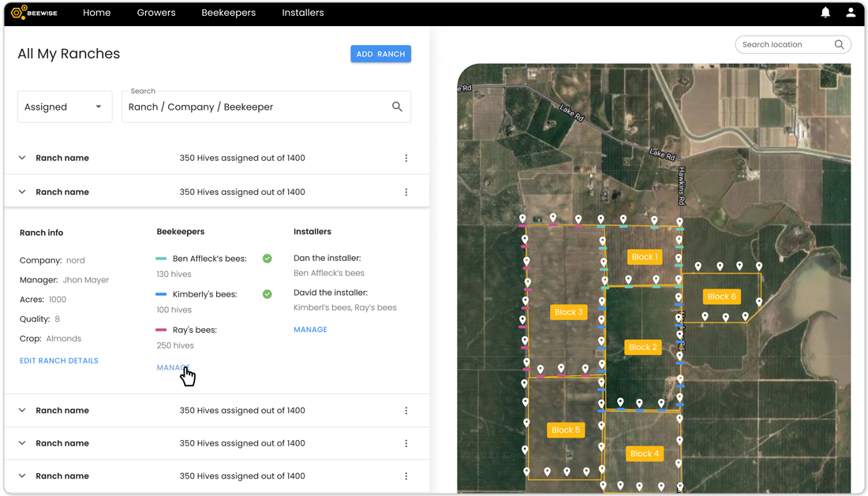Open the user account profile icon
Screen dimensions: 868x496
(851, 13)
